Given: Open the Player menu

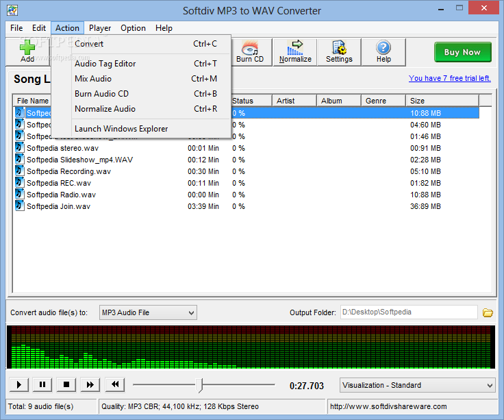Looking at the screenshot, I should click(100, 28).
